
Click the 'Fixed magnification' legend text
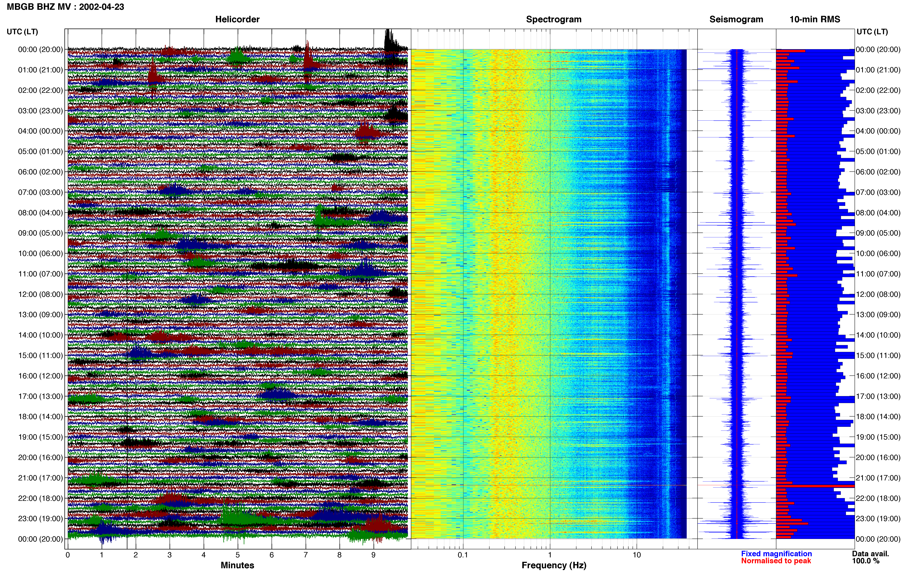tap(776, 554)
